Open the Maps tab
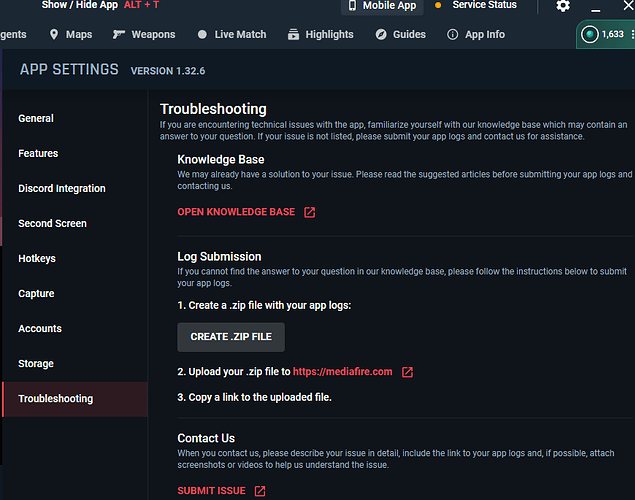The image size is (635, 500). [71, 34]
